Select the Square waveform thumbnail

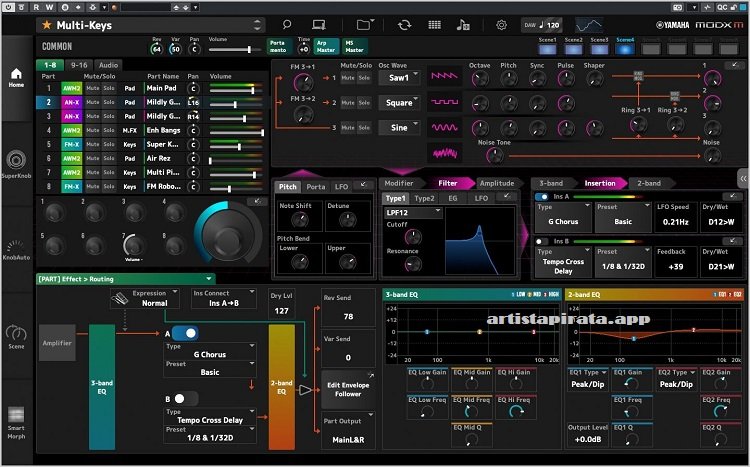coord(444,102)
